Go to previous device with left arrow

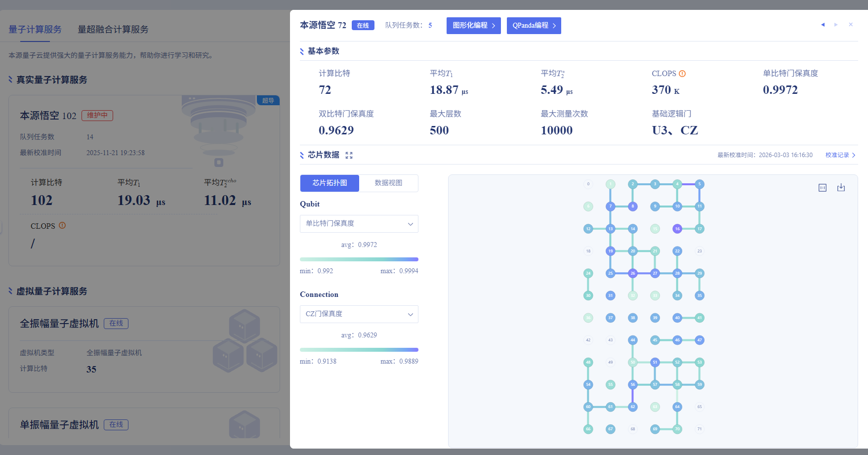click(823, 25)
